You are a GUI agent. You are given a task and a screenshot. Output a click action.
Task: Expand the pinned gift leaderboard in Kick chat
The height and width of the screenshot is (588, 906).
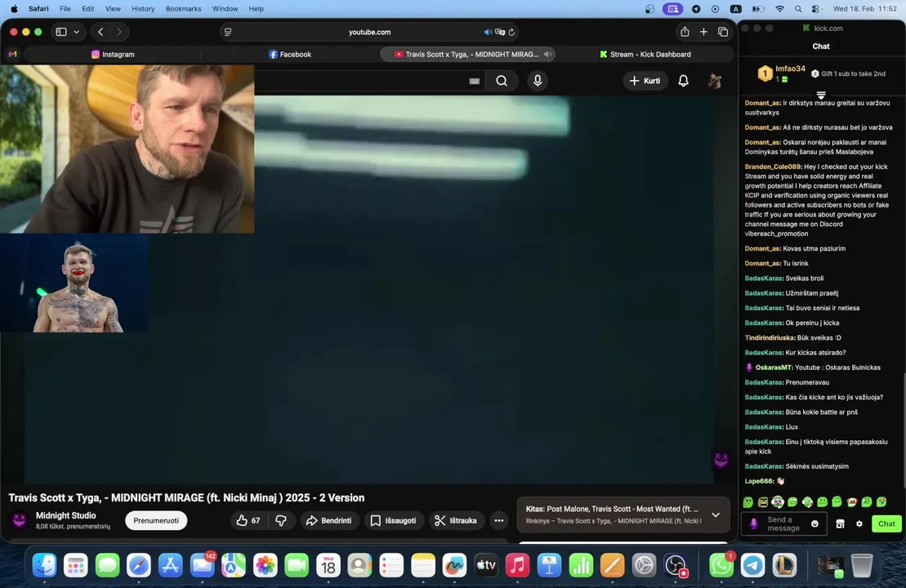(820, 94)
